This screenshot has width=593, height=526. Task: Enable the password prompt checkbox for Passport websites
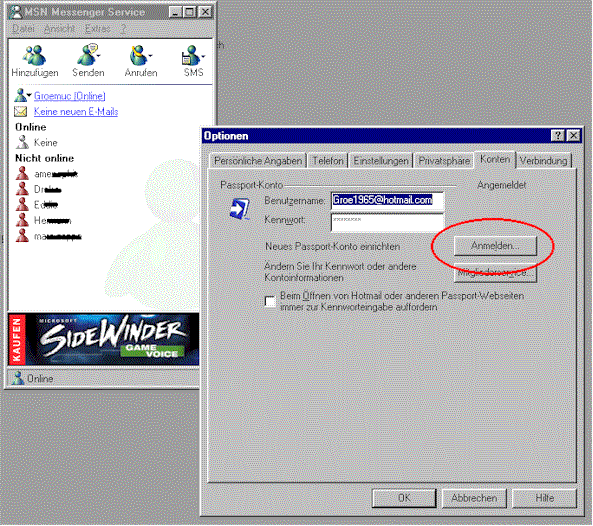click(270, 301)
